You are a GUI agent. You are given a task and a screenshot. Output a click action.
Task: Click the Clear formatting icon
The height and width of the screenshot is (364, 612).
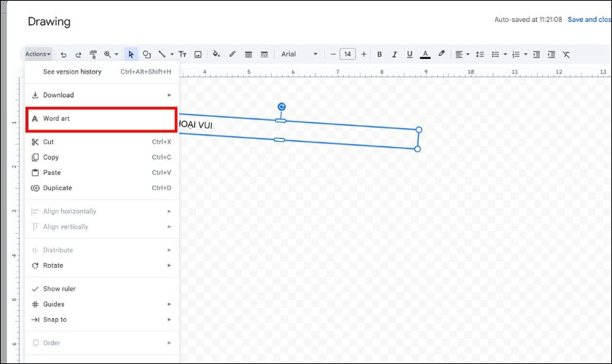[566, 54]
